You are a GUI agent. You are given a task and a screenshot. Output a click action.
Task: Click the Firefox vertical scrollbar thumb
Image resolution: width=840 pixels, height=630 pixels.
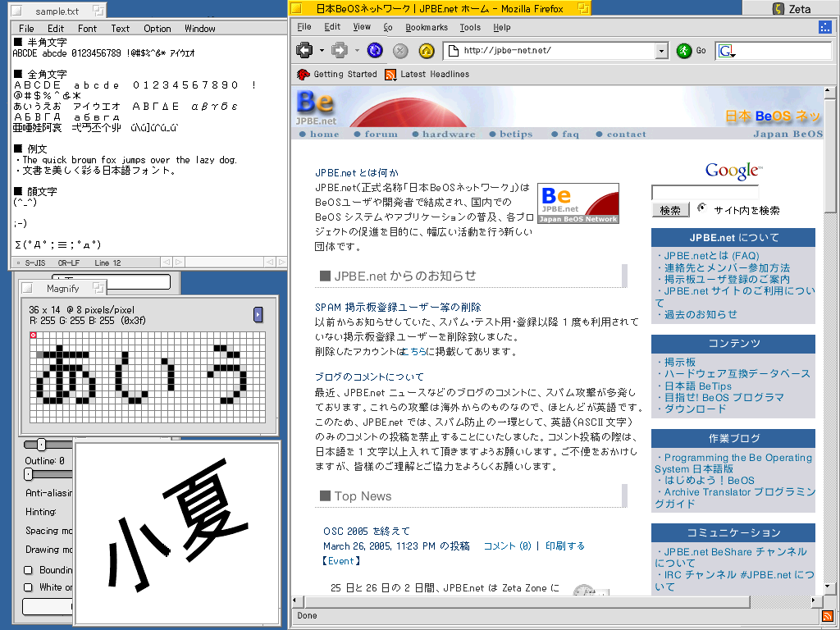pyautogui.click(x=830, y=155)
